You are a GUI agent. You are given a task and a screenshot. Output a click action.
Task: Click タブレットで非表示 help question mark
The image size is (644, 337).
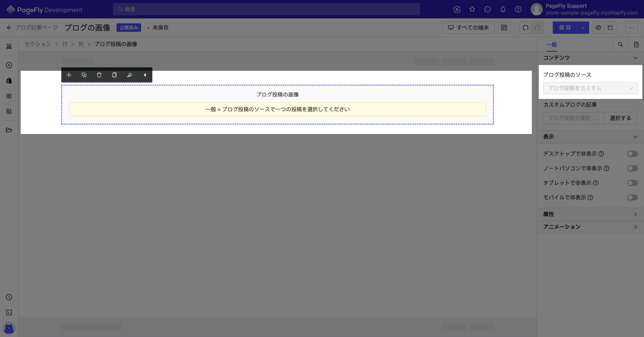pyautogui.click(x=596, y=183)
